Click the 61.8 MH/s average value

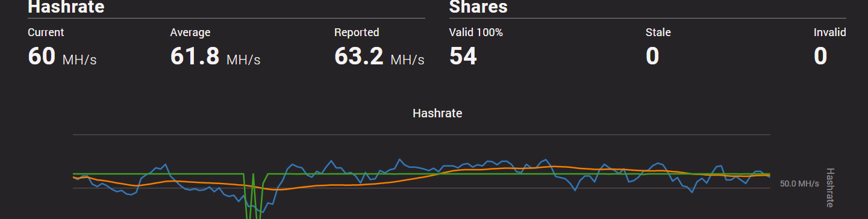[215, 57]
